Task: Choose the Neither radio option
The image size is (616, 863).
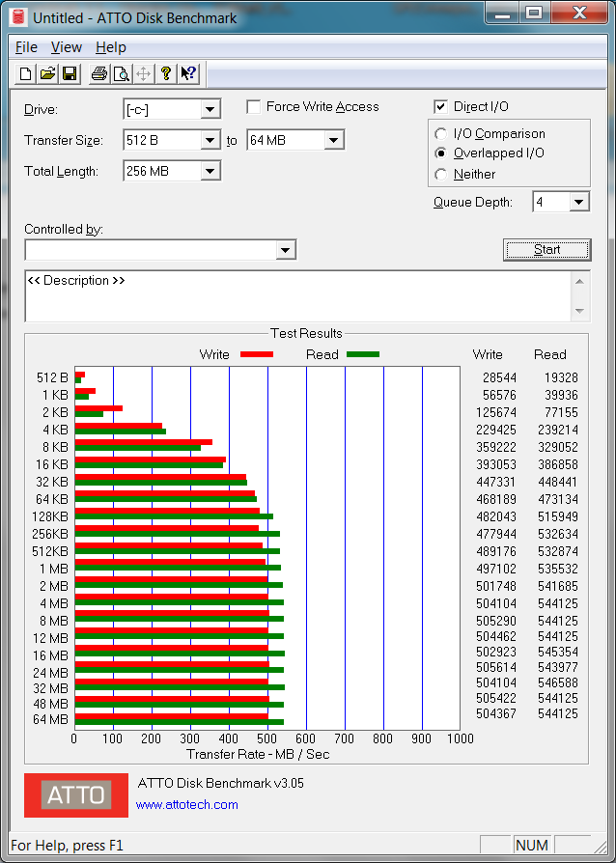Action: 441,175
